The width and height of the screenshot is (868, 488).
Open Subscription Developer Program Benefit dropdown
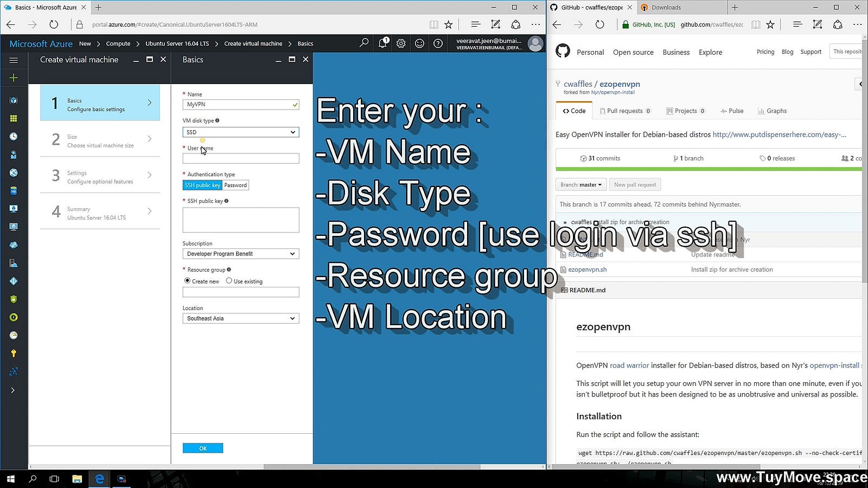coord(241,254)
